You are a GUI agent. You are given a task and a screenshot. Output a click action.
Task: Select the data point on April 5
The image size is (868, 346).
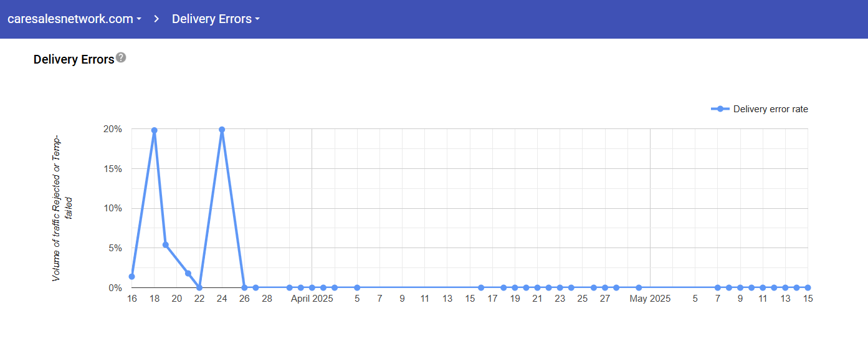coord(357,287)
